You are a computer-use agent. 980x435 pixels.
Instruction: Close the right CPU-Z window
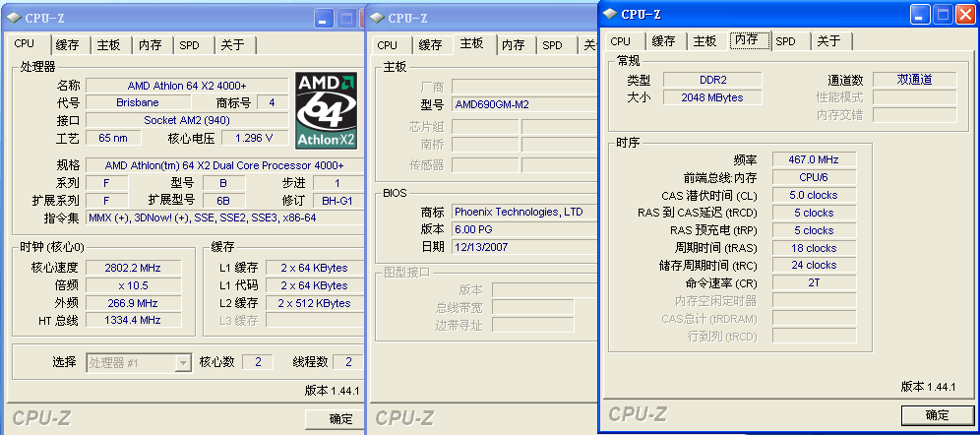[964, 15]
